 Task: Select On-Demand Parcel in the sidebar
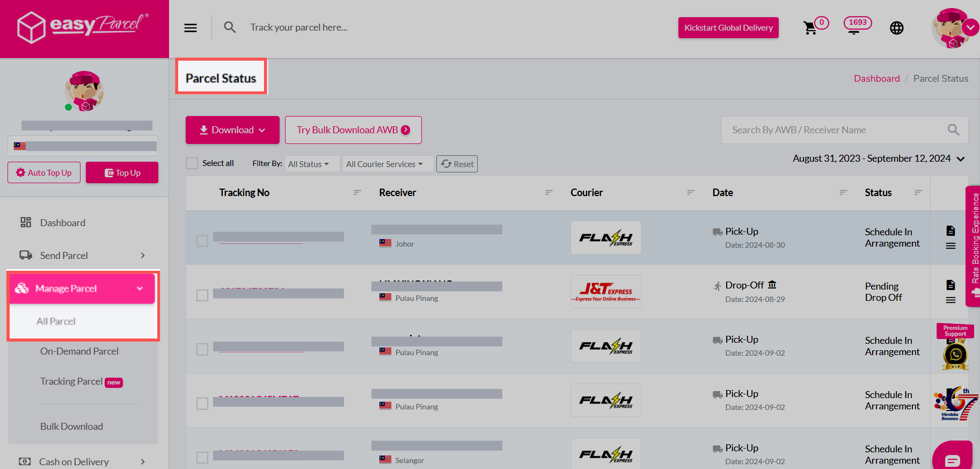[79, 351]
